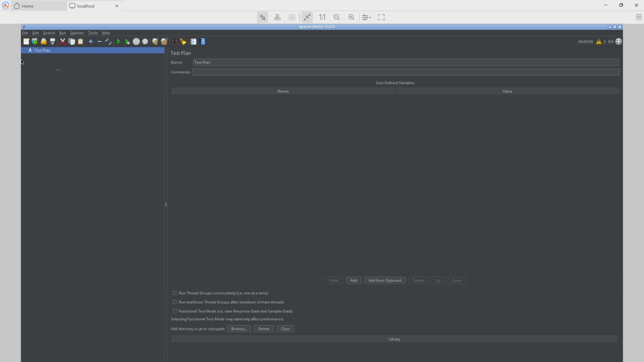The image size is (644, 362).
Task: Open Search with the binoculars icon
Action: pyautogui.click(x=174, y=41)
